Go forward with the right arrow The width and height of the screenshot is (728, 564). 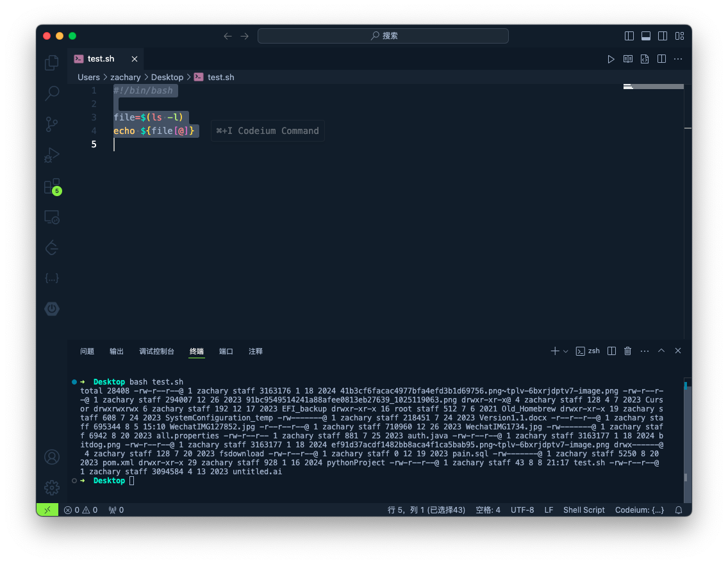coord(245,36)
